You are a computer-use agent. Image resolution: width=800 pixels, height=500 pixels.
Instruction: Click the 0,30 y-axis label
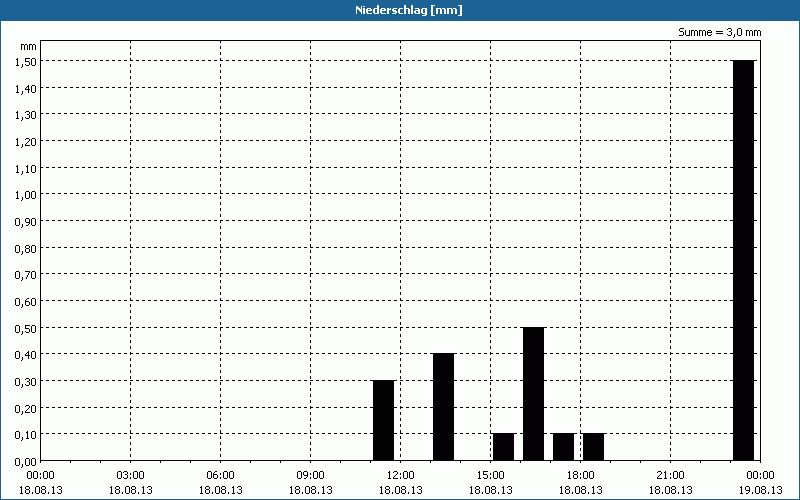pyautogui.click(x=26, y=382)
